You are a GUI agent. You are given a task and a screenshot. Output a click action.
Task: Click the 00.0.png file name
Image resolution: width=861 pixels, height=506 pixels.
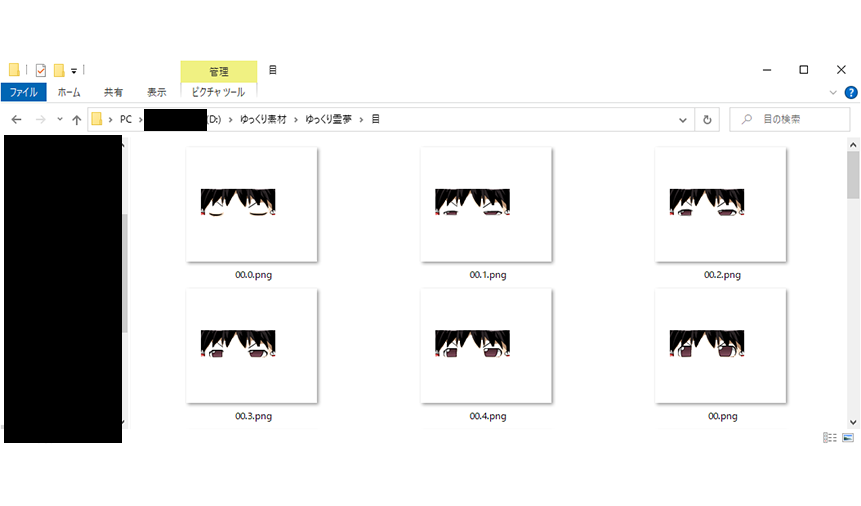253,275
